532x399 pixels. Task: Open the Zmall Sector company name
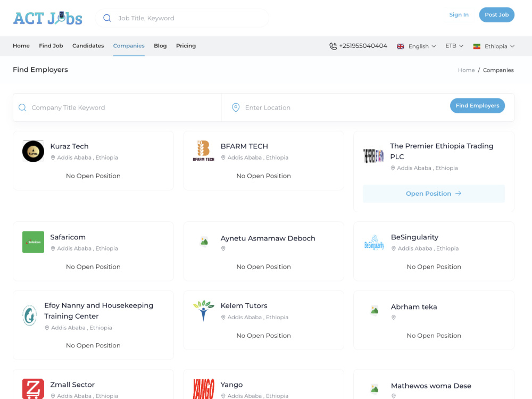(x=72, y=385)
